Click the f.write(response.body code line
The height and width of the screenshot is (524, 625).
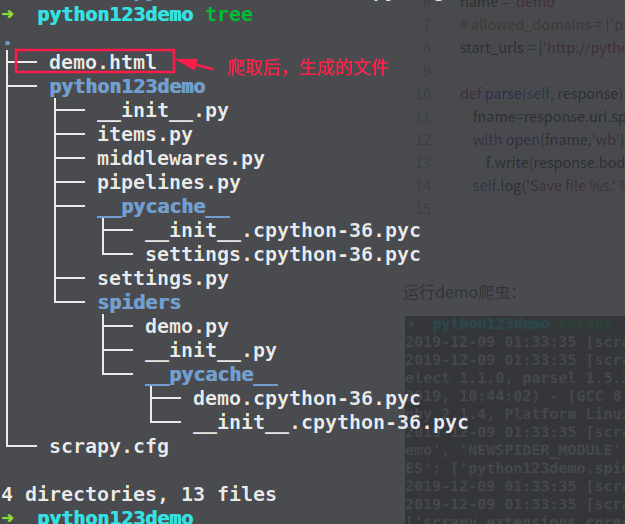pos(555,163)
